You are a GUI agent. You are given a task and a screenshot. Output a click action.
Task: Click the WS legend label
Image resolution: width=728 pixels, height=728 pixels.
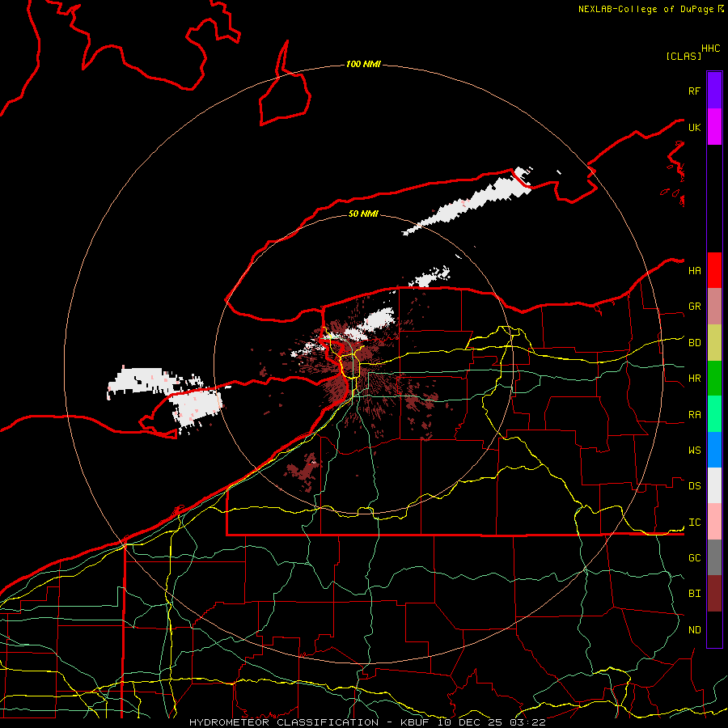695,451
